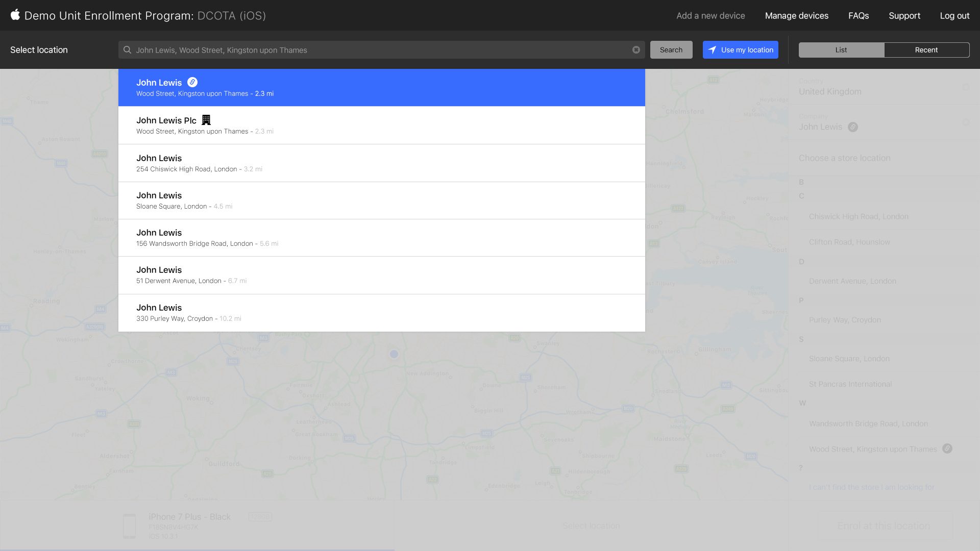Open the Support page

click(x=904, y=16)
